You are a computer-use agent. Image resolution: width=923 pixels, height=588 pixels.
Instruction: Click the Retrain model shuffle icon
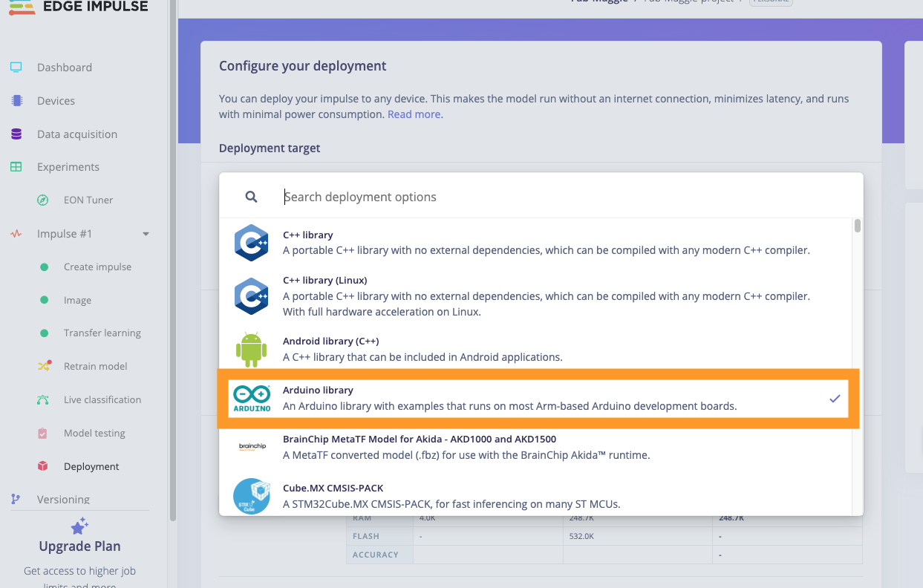pyautogui.click(x=44, y=366)
